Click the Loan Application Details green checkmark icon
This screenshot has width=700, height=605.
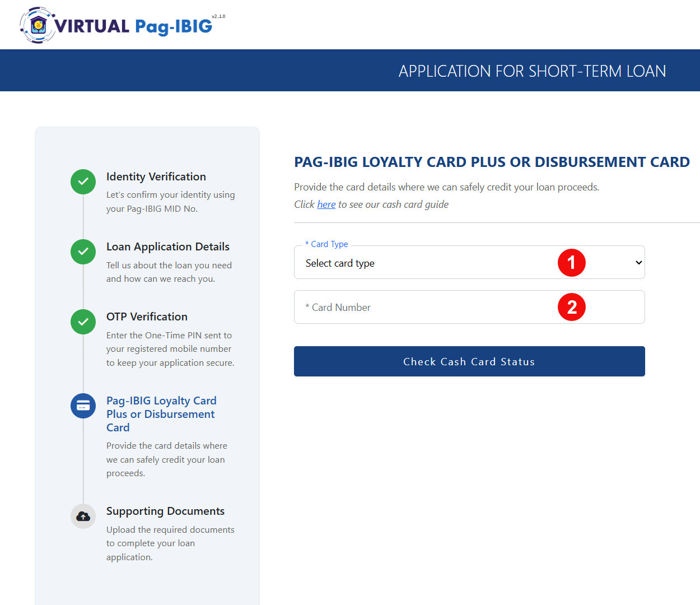pyautogui.click(x=83, y=252)
